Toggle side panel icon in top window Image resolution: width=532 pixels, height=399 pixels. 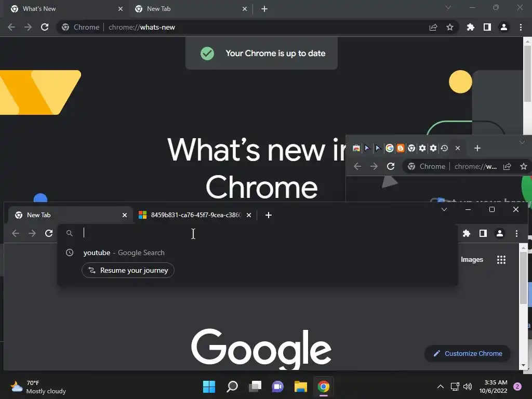coord(487,27)
